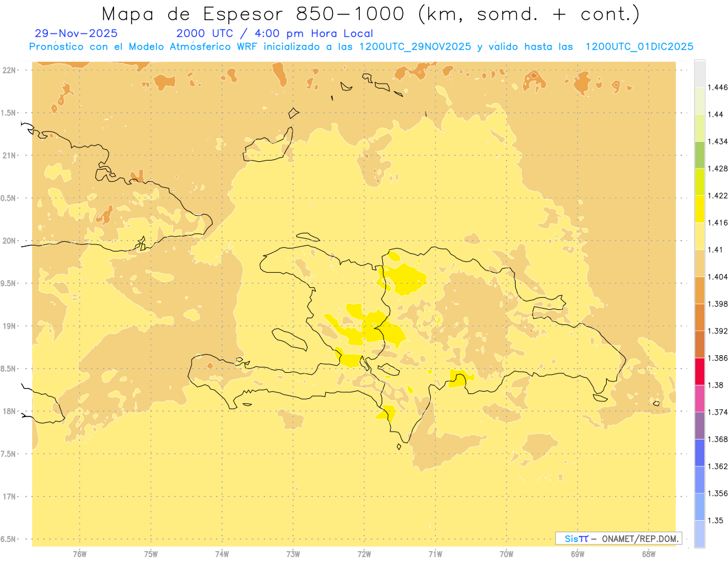
Task: Click the 21N latitude label
Action: (x=10, y=155)
